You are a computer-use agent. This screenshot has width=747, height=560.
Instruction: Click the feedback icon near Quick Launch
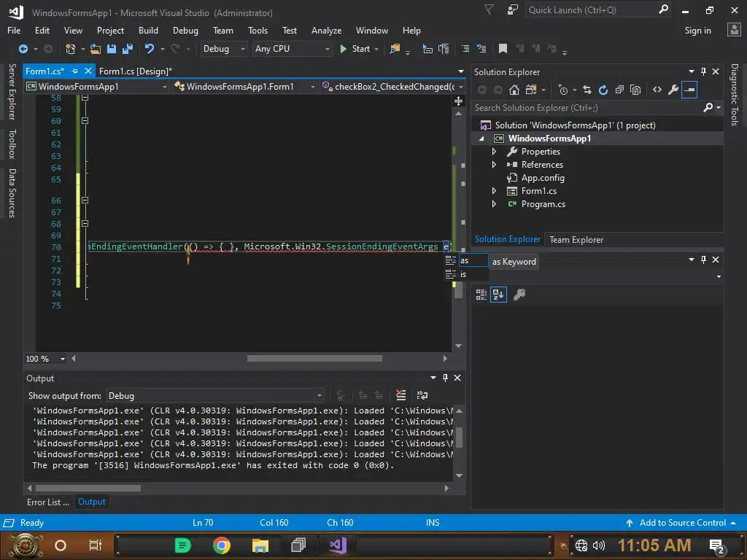513,9
